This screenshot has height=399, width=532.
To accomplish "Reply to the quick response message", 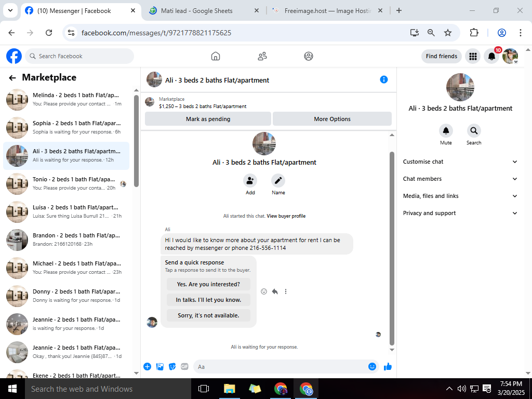I will point(275,291).
